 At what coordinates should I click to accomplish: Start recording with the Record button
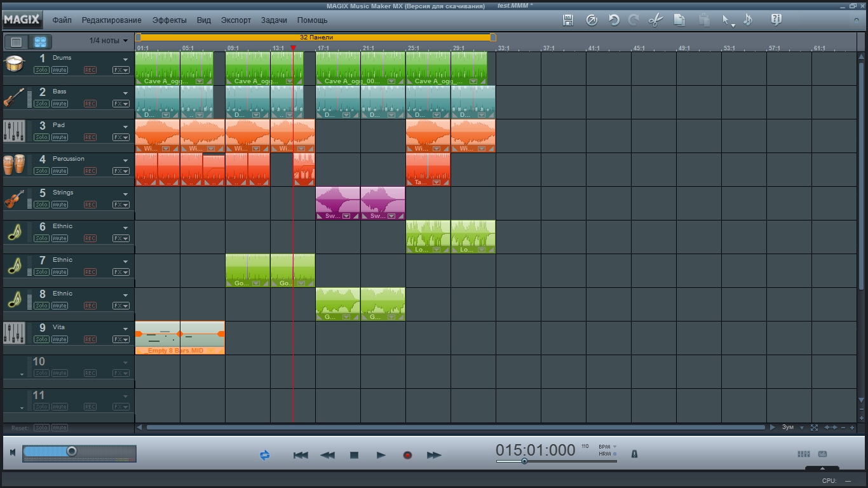(x=407, y=455)
